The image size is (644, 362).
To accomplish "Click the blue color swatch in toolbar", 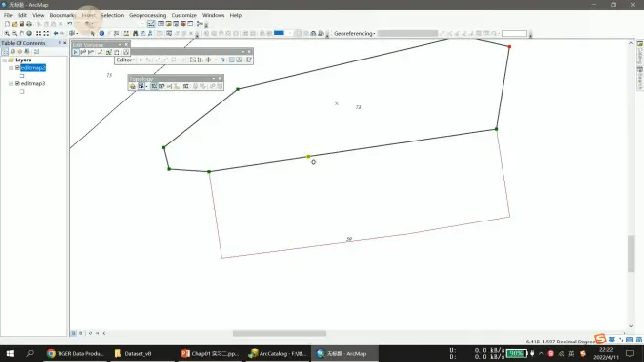I will point(279,33).
